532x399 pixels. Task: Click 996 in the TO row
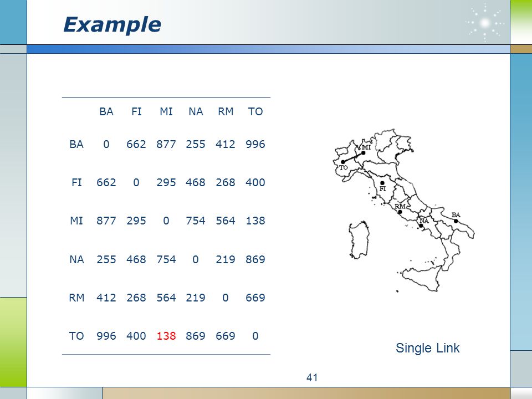coord(106,336)
